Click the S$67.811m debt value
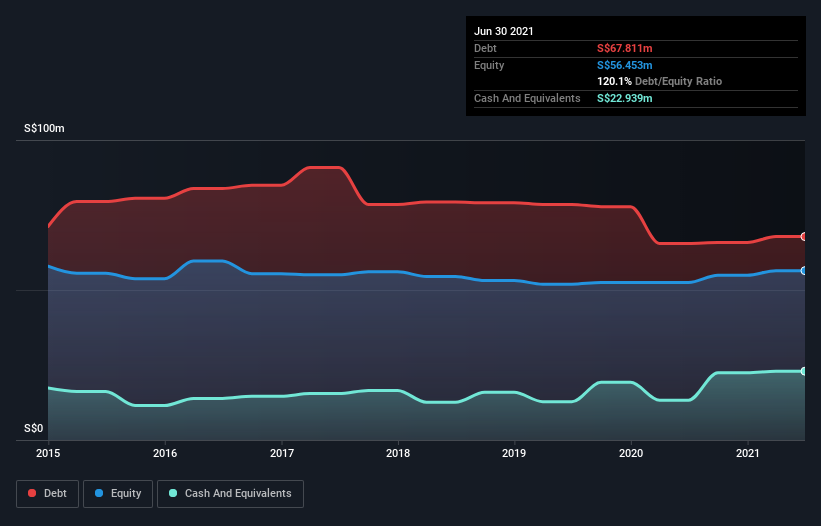Screen dimensions: 821x526 coord(625,48)
